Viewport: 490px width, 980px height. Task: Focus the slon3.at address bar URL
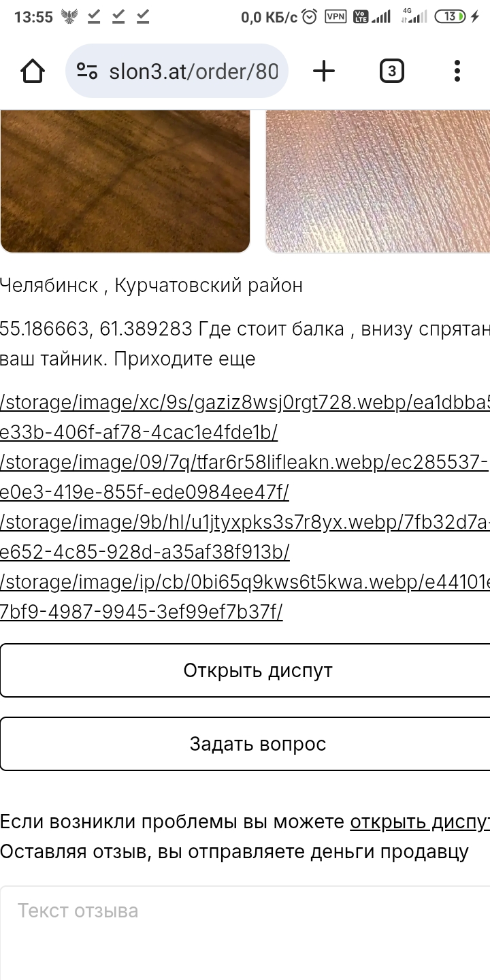coord(194,71)
